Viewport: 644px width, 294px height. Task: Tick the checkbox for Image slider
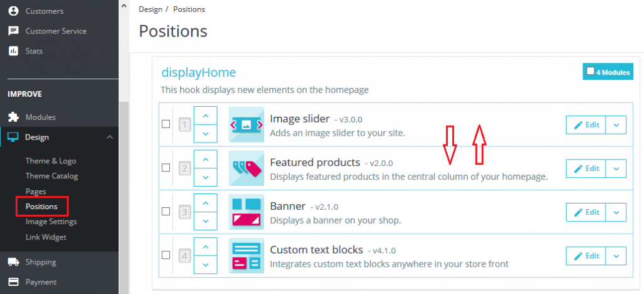pos(166,124)
